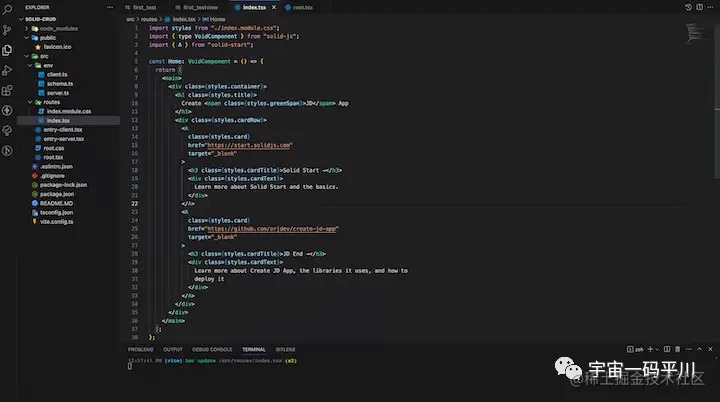The image size is (720, 402).
Task: Open index.module.css file
Action: click(68, 111)
